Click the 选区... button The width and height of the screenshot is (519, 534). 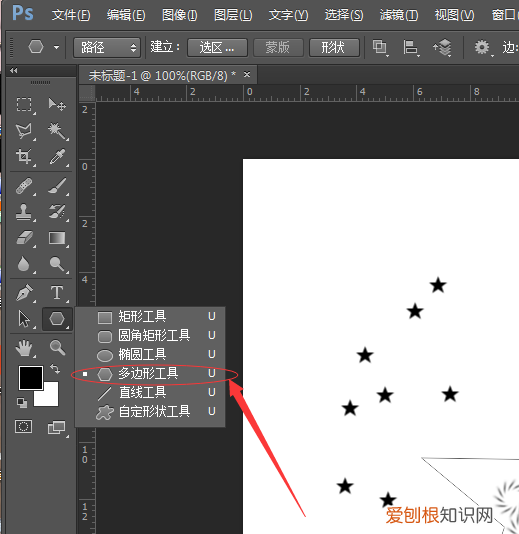217,47
